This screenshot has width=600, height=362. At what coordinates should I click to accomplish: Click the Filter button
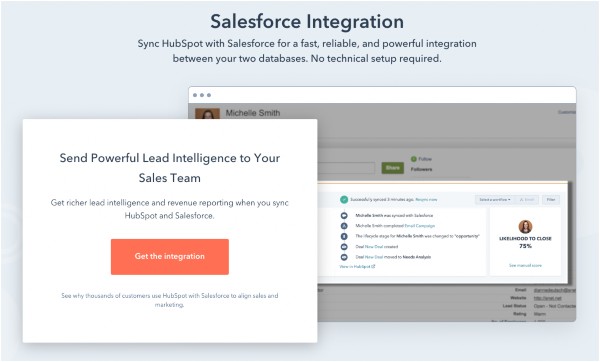[x=551, y=200]
